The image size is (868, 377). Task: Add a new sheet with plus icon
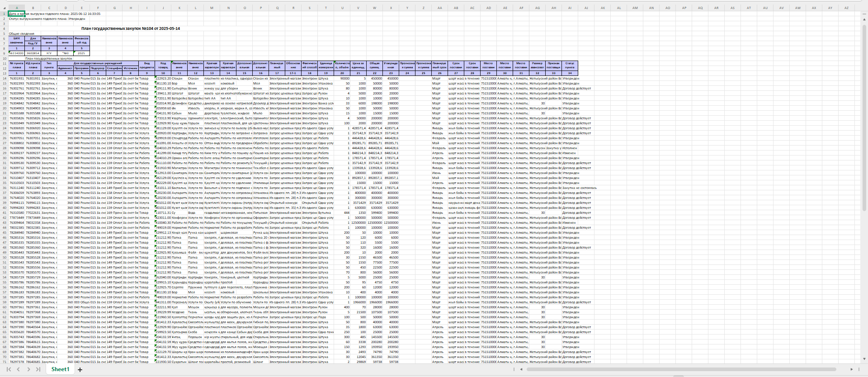pos(80,370)
